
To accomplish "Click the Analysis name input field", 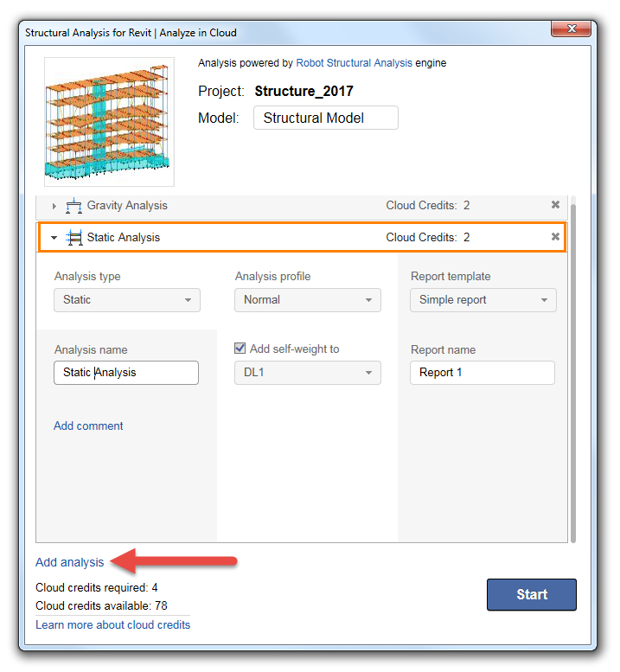I will pyautogui.click(x=126, y=373).
